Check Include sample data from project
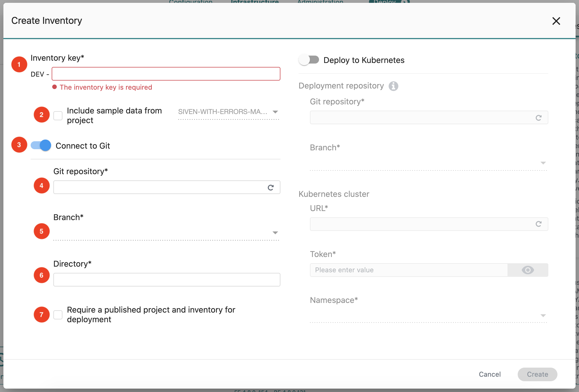The width and height of the screenshot is (579, 392). tap(58, 116)
